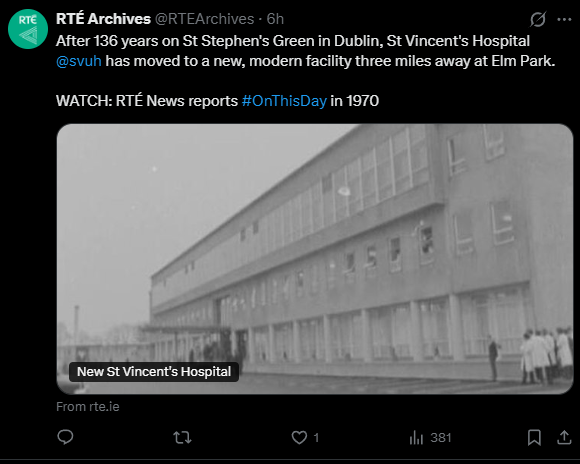This screenshot has width=580, height=464.
Task: Open RTÉ Archives profile avatar
Action: pyautogui.click(x=28, y=29)
